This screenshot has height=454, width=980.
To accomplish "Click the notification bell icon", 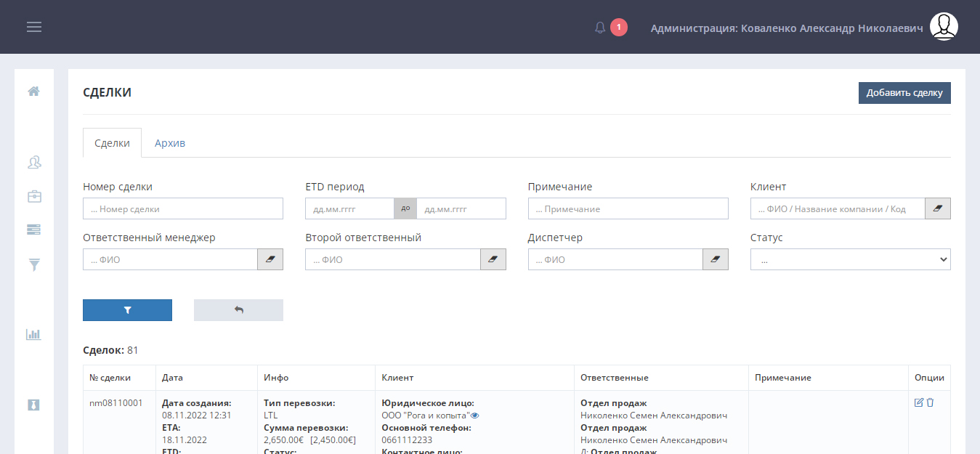I will tap(600, 28).
